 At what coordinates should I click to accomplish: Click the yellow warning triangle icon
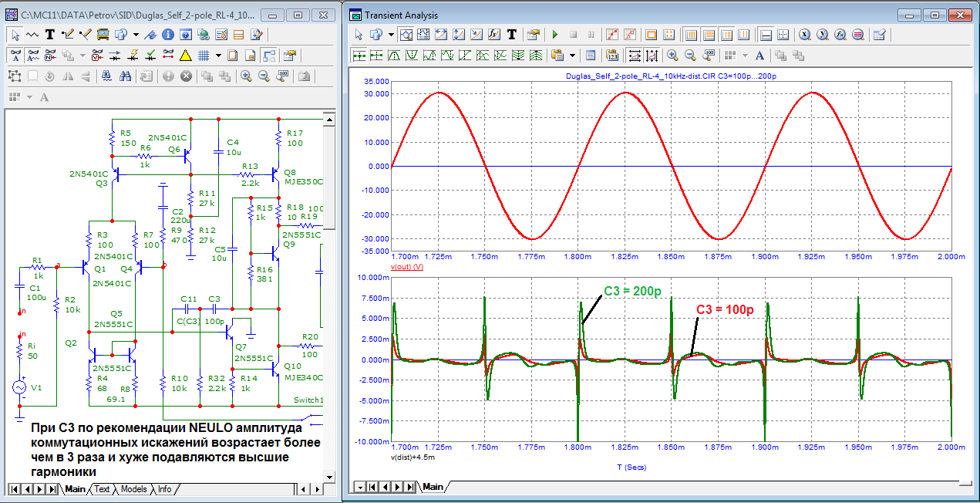185,55
